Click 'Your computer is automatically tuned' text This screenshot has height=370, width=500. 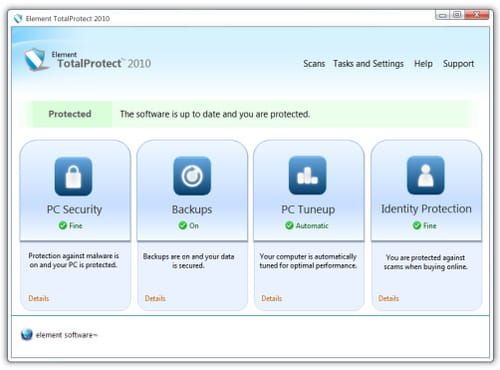pyautogui.click(x=308, y=261)
